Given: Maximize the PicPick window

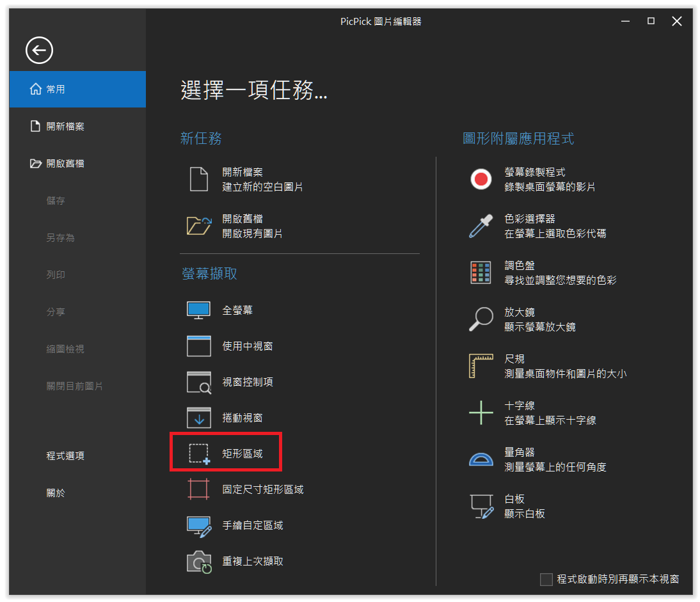Looking at the screenshot, I should tap(651, 21).
